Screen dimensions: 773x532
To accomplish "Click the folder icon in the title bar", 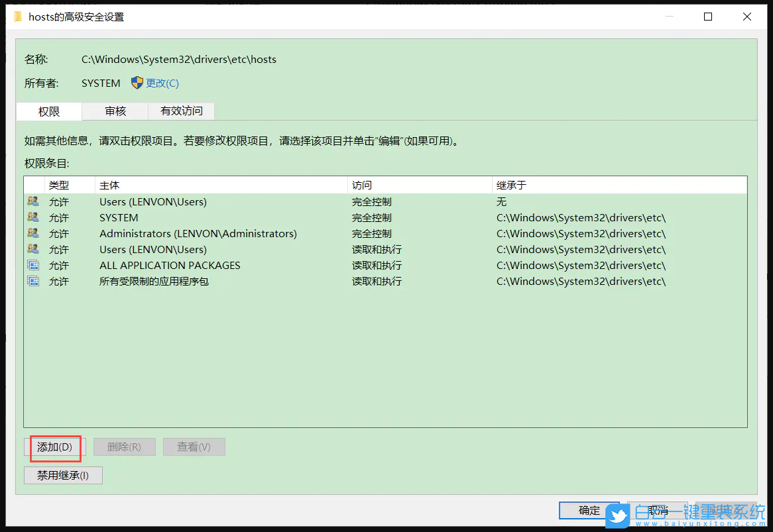I will pyautogui.click(x=16, y=16).
